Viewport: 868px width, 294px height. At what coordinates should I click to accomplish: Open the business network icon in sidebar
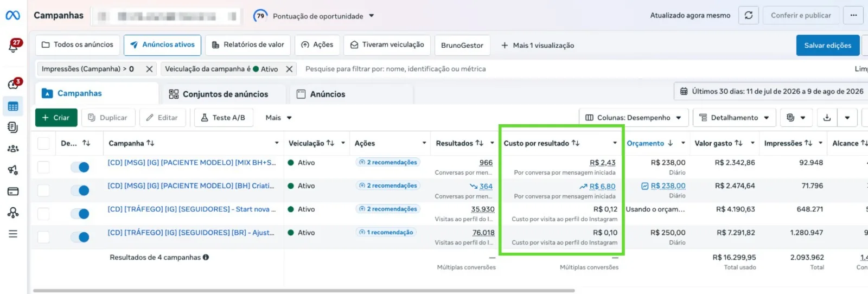coord(13,212)
